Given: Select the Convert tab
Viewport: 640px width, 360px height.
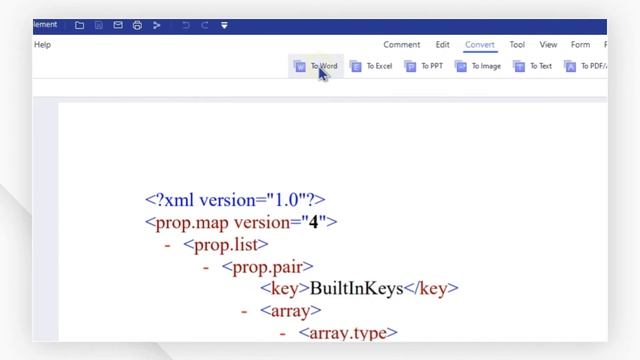Looking at the screenshot, I should pyautogui.click(x=480, y=45).
